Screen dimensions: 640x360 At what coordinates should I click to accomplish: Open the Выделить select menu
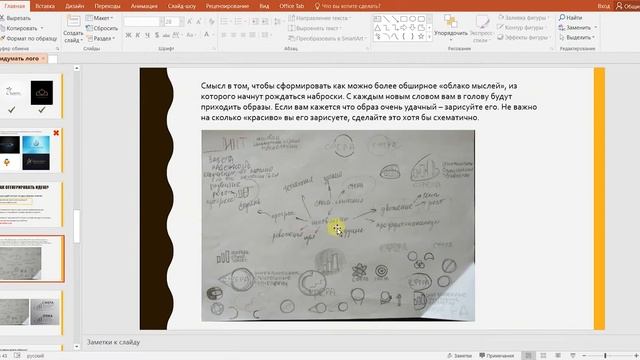point(577,37)
